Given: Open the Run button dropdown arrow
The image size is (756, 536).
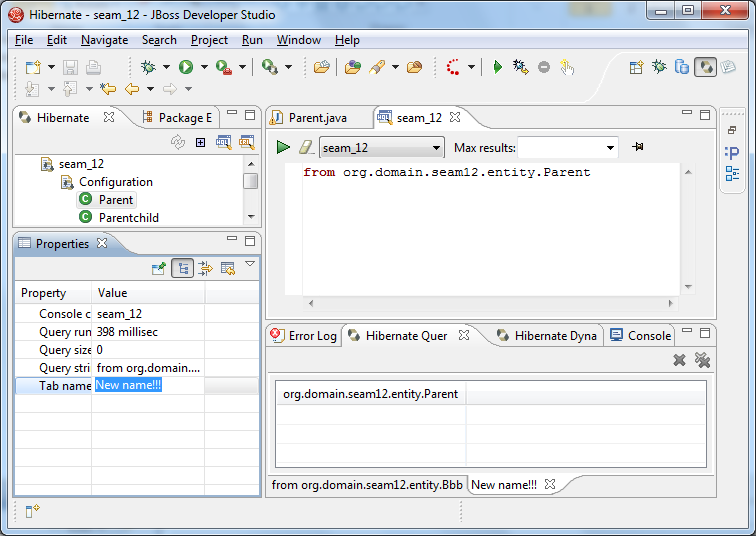Looking at the screenshot, I should coord(204,67).
